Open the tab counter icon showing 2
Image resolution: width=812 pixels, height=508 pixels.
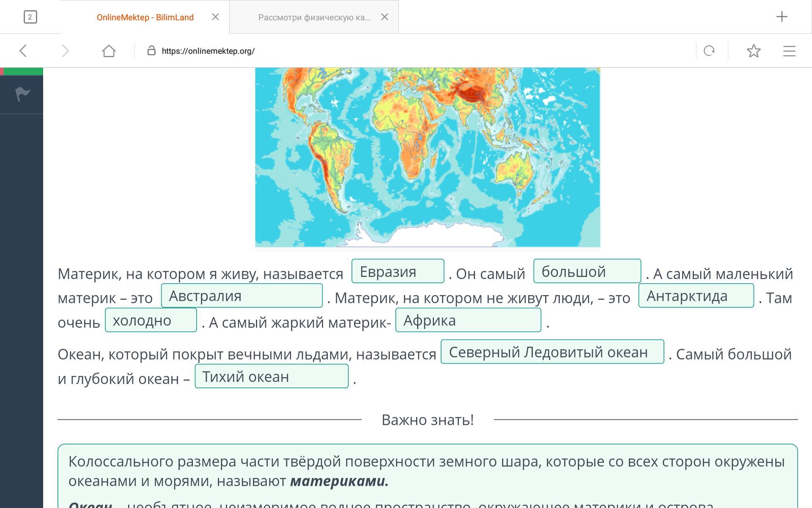(x=30, y=17)
